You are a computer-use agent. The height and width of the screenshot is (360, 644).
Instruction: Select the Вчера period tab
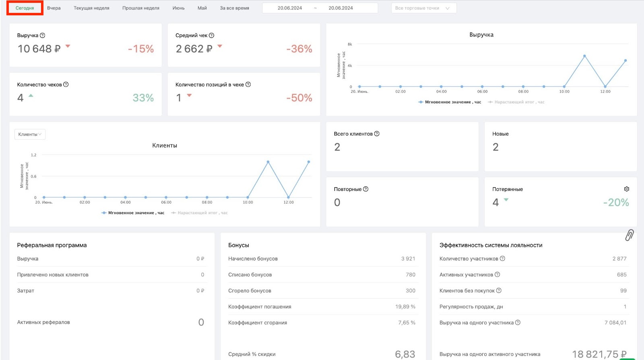pyautogui.click(x=54, y=8)
